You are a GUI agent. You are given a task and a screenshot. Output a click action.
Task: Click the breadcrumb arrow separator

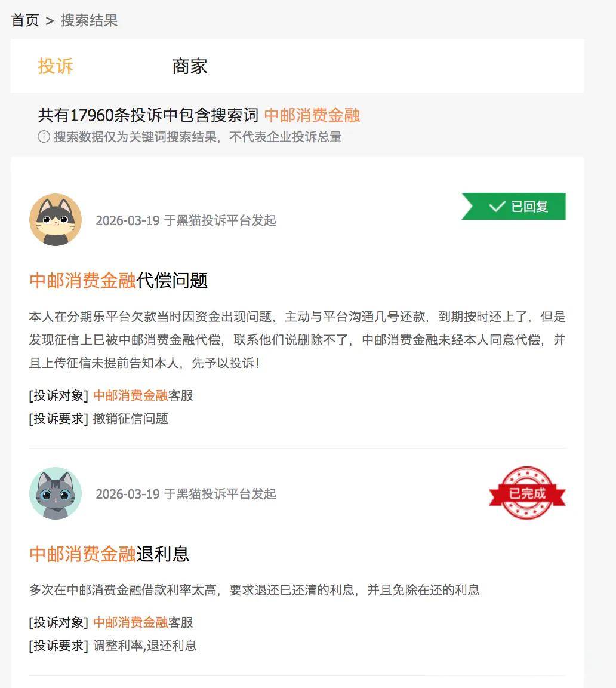[50, 21]
